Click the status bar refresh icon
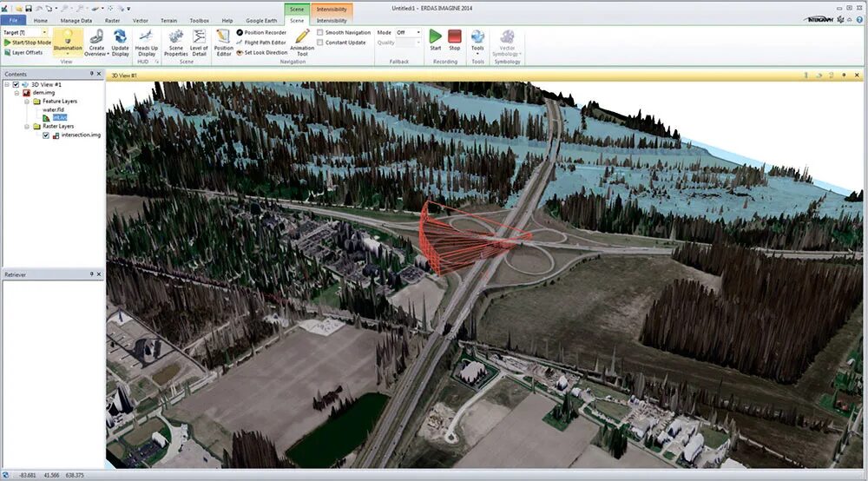 [5, 476]
